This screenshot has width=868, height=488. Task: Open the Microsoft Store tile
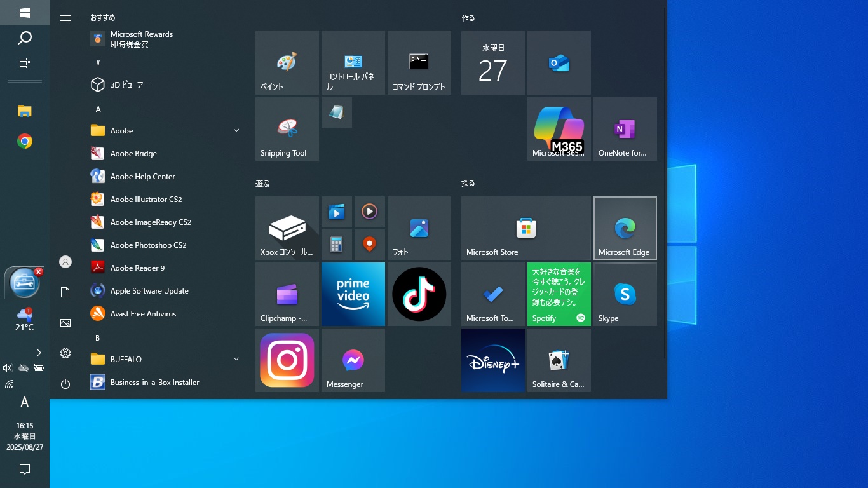click(x=526, y=228)
